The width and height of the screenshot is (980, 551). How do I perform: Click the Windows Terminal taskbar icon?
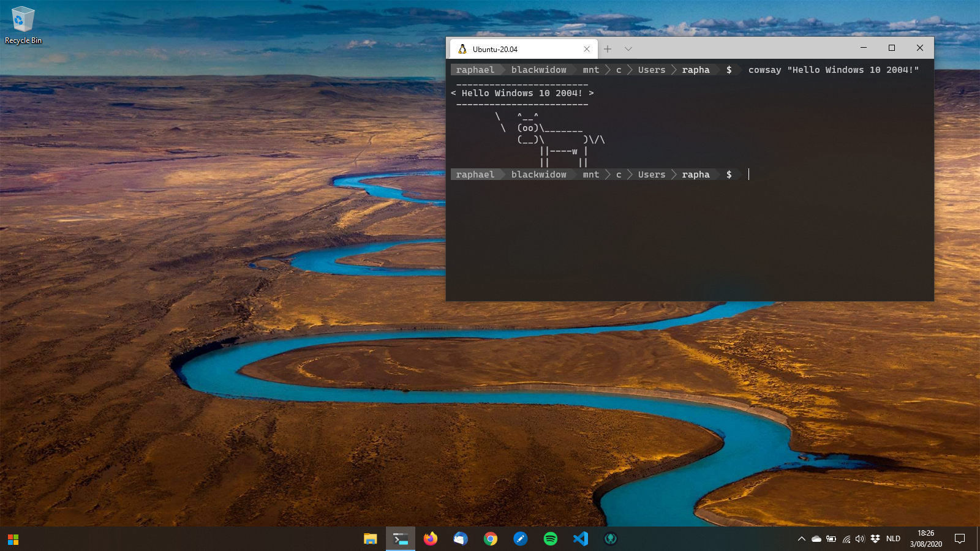(401, 539)
